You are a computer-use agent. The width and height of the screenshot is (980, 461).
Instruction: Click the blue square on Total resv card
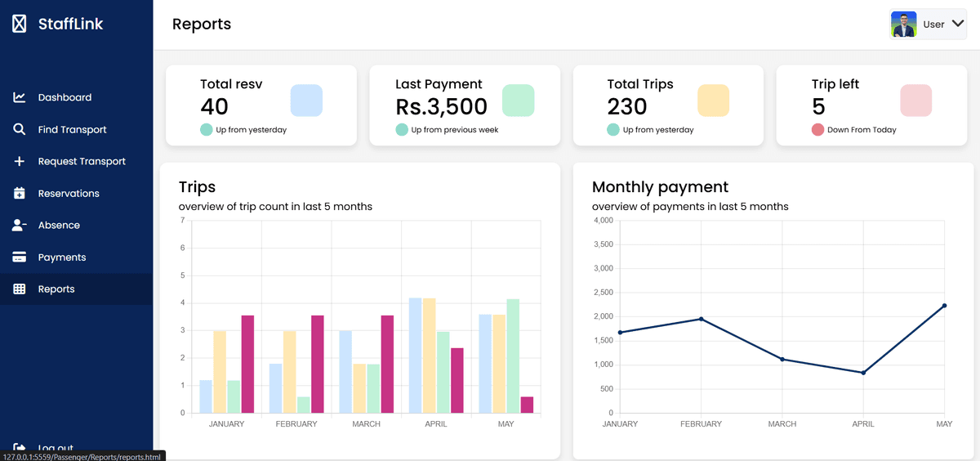click(306, 101)
